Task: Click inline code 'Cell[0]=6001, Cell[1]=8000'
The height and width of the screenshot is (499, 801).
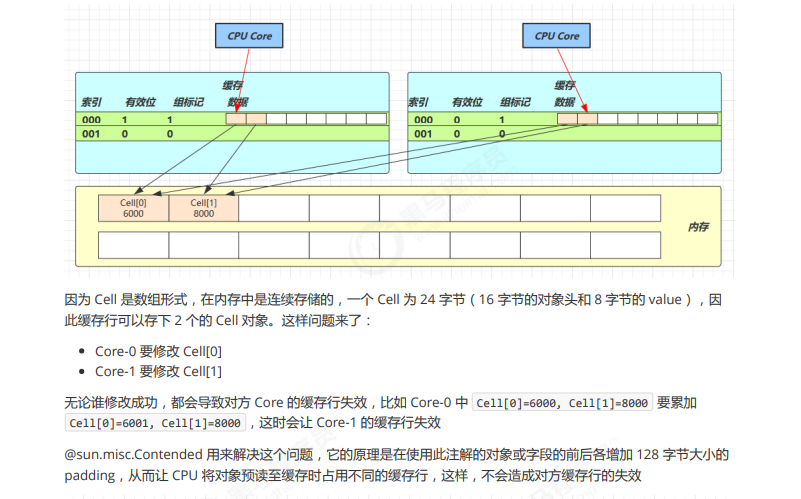Action: click(x=155, y=423)
